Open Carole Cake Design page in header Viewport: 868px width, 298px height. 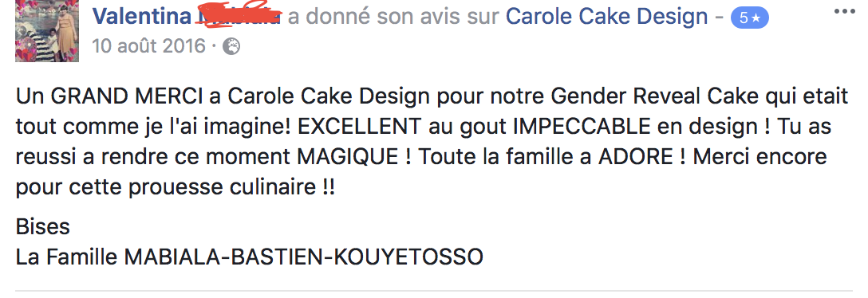(x=606, y=18)
